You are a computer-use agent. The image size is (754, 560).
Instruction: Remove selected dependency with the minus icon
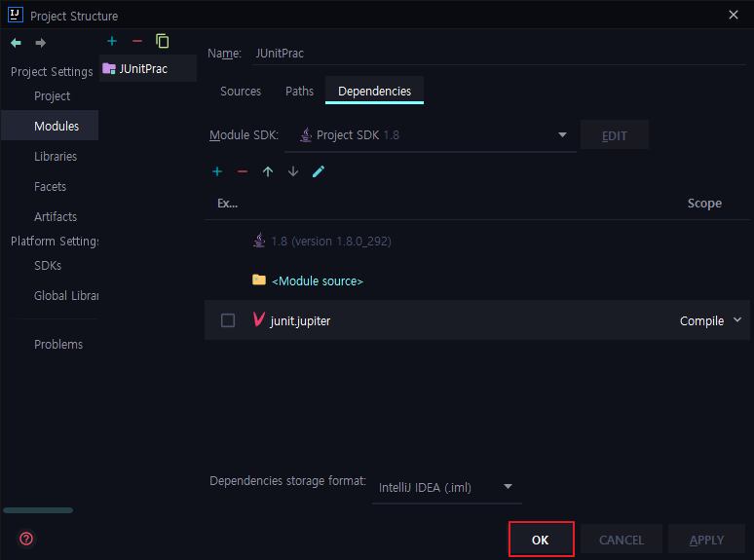tap(243, 171)
